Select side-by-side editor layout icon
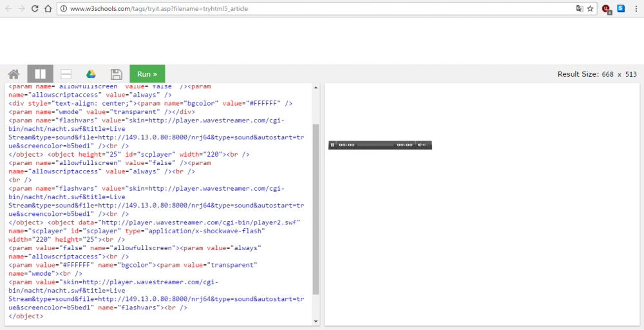Image resolution: width=644 pixels, height=330 pixels. [x=40, y=74]
